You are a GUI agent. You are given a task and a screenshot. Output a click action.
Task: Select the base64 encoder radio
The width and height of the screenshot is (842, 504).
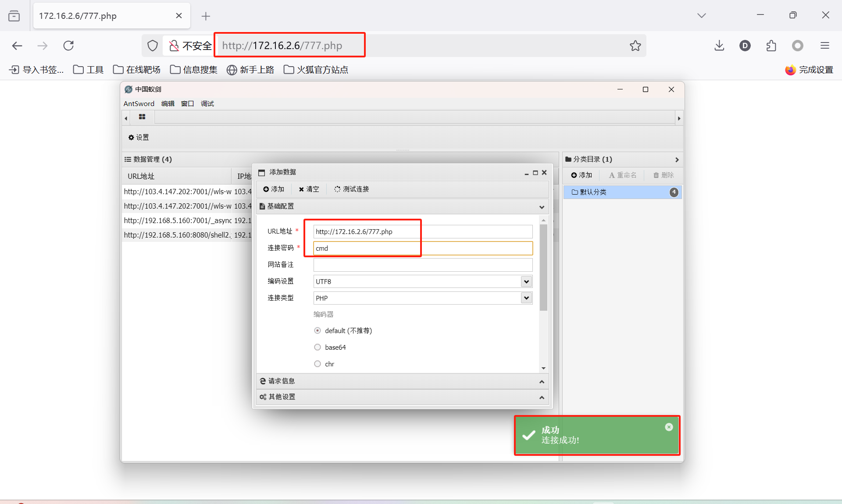point(318,347)
